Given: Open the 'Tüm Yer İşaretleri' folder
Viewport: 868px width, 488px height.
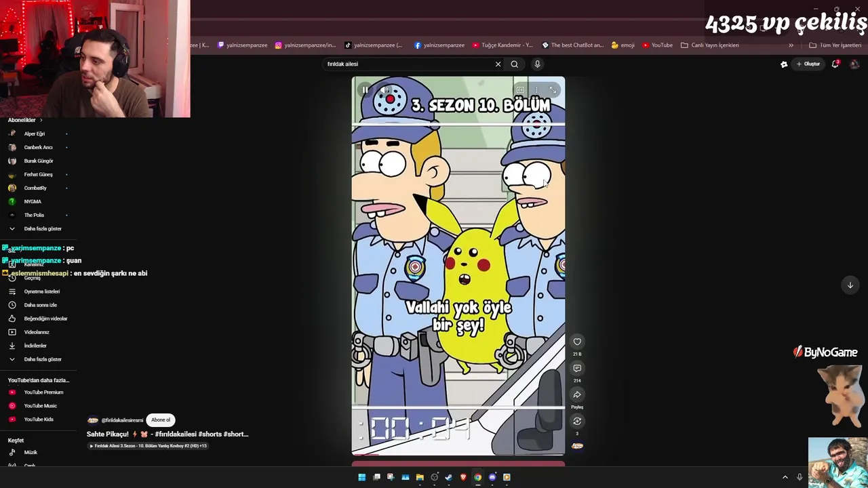Looking at the screenshot, I should click(835, 45).
